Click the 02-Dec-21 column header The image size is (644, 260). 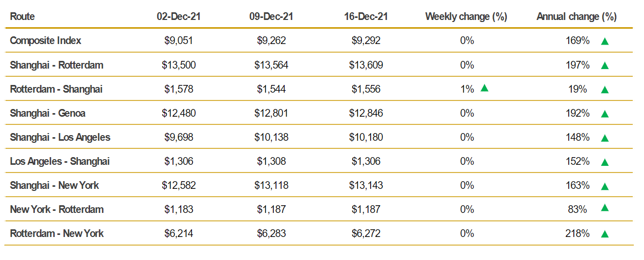point(179,16)
